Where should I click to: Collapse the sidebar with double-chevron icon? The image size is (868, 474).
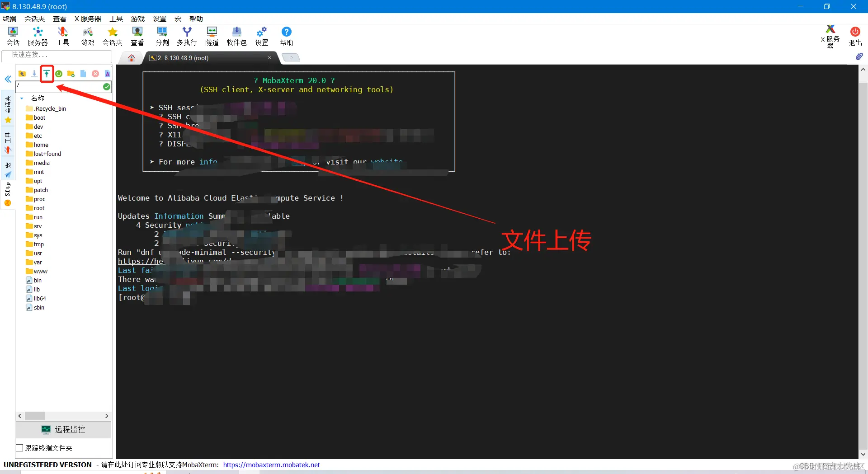click(8, 80)
